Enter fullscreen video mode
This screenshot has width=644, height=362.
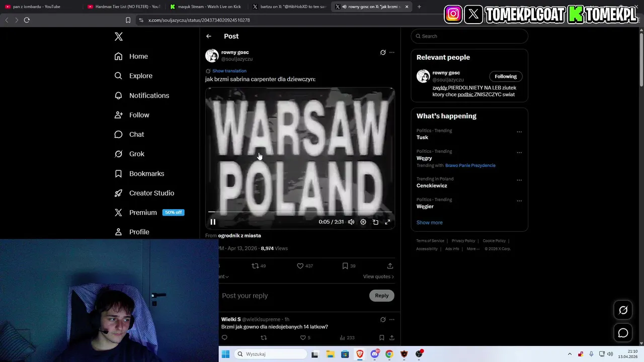click(x=387, y=222)
